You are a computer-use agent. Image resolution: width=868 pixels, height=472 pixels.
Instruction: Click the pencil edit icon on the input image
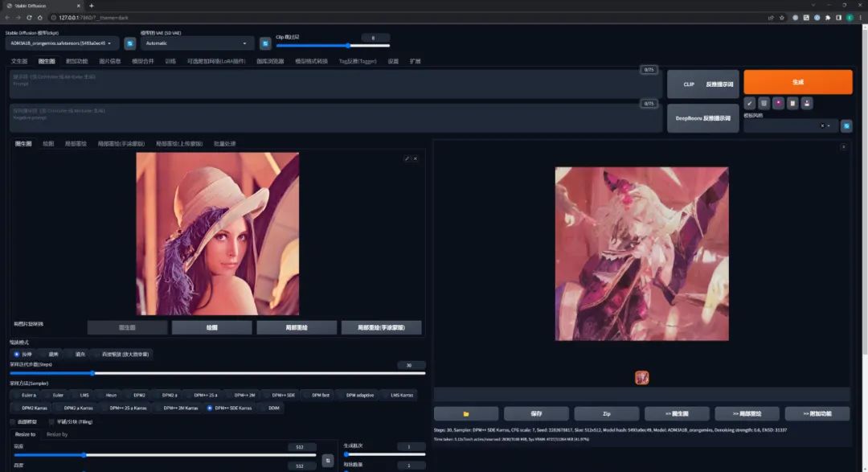tap(407, 158)
